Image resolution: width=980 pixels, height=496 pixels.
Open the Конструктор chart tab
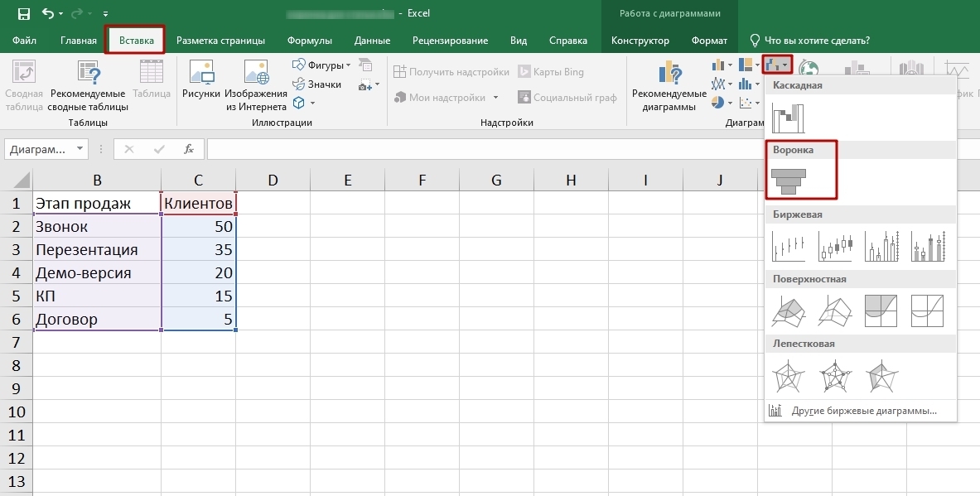click(x=640, y=40)
